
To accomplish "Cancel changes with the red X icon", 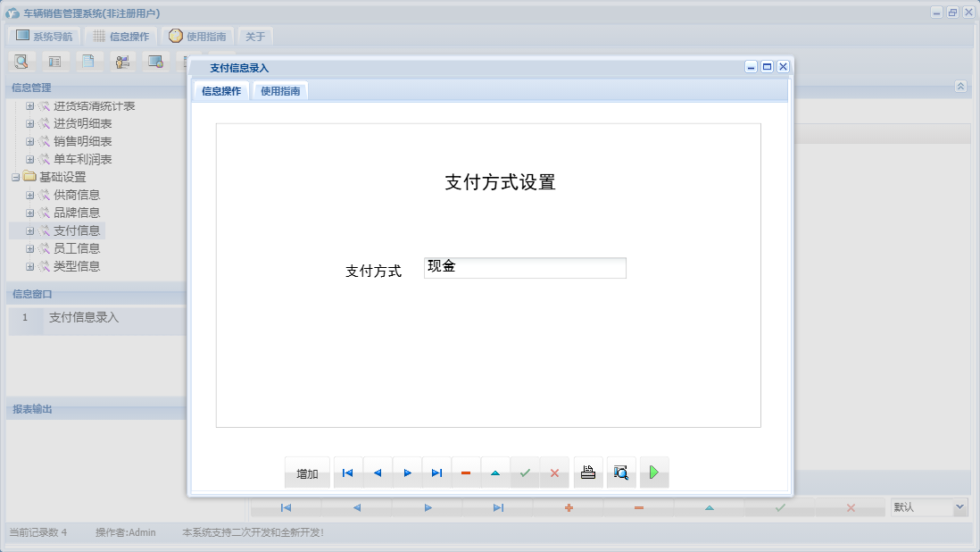I will (554, 473).
